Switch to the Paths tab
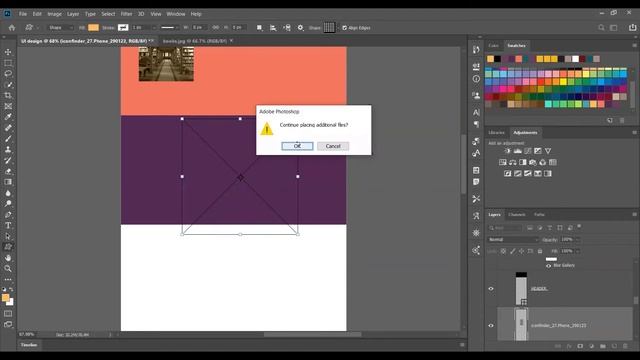The width and height of the screenshot is (640, 360). coord(539,214)
